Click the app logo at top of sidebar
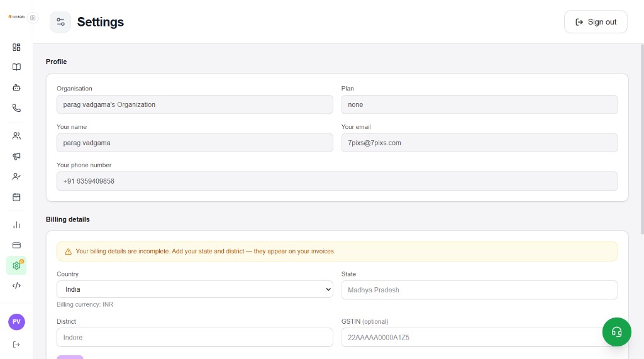Screen dimensions: 644x359 (16, 17)
